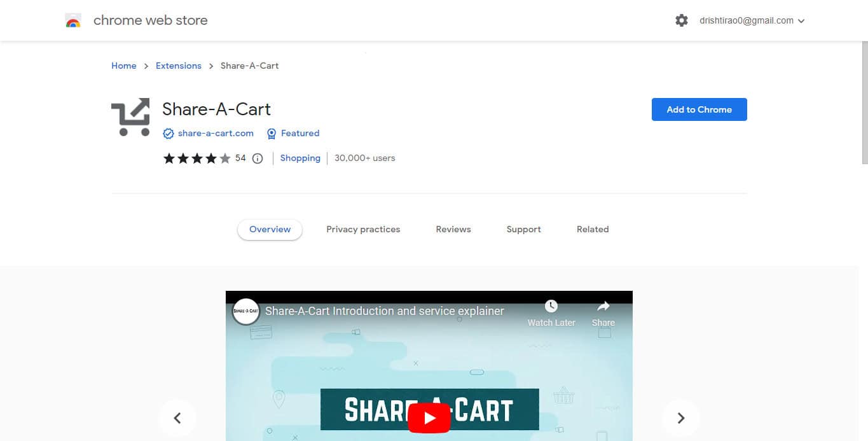Click the verified publisher badge icon
The image size is (868, 441).
click(169, 134)
